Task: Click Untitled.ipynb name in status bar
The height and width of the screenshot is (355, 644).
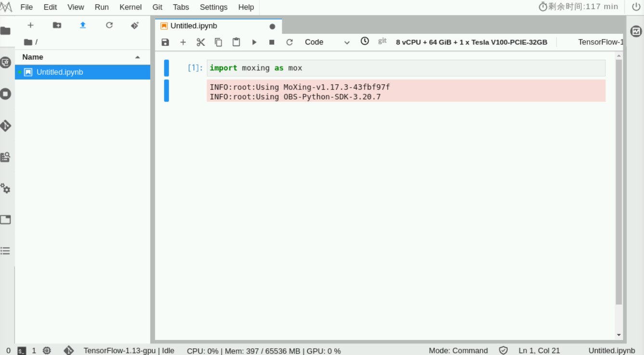Action: point(612,351)
